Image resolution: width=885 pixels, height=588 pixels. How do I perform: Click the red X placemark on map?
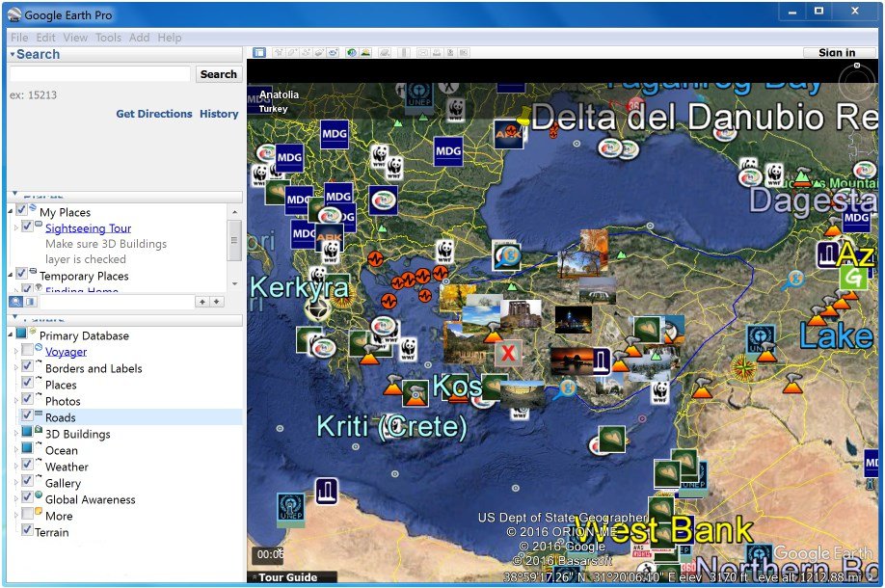[x=508, y=353]
